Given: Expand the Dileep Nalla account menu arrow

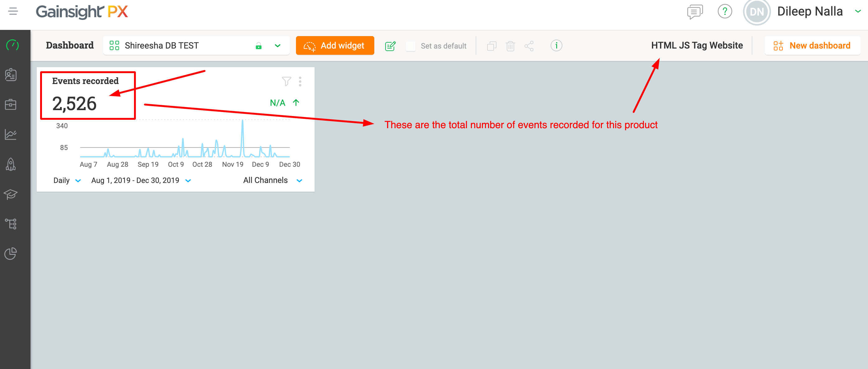Looking at the screenshot, I should (x=858, y=12).
